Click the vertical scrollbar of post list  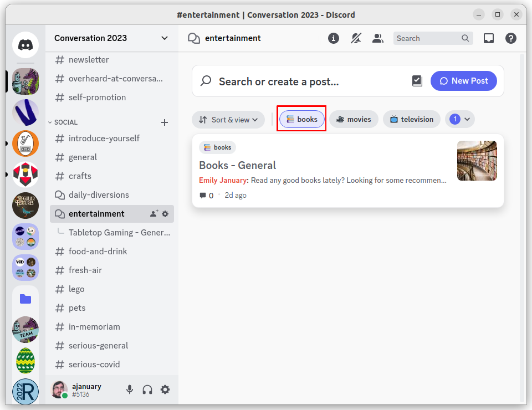(x=523, y=227)
